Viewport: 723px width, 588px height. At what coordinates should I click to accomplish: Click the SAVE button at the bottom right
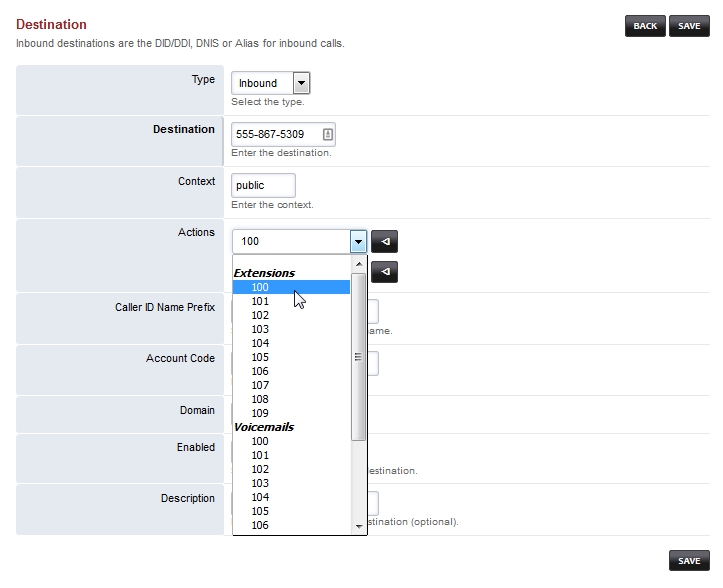[689, 561]
